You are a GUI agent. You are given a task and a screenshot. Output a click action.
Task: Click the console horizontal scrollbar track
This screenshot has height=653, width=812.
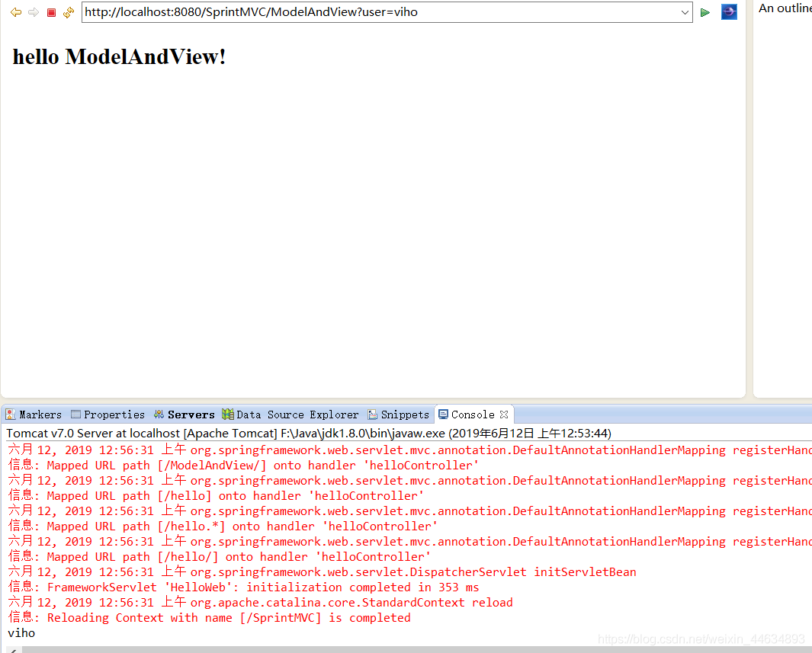point(417,650)
